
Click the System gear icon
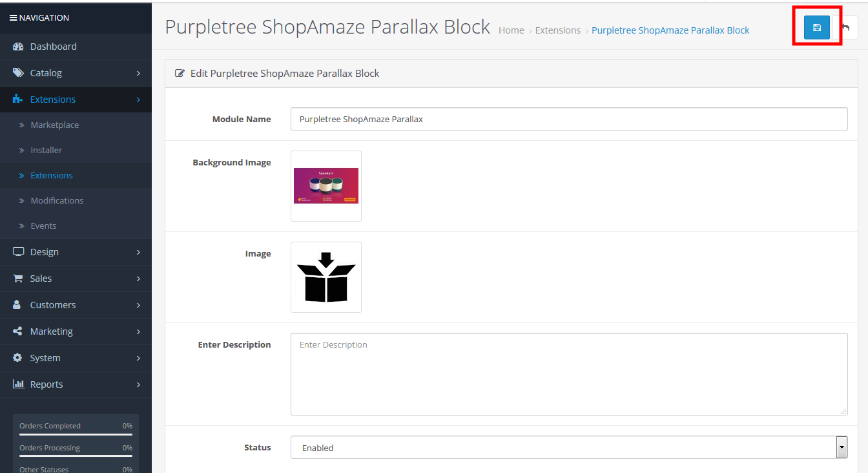(x=18, y=358)
